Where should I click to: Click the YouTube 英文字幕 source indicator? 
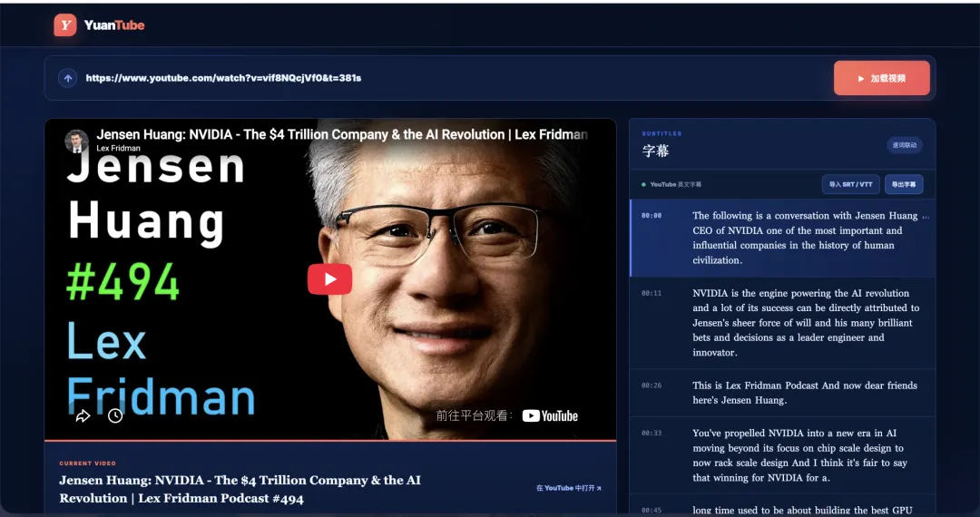pos(671,185)
